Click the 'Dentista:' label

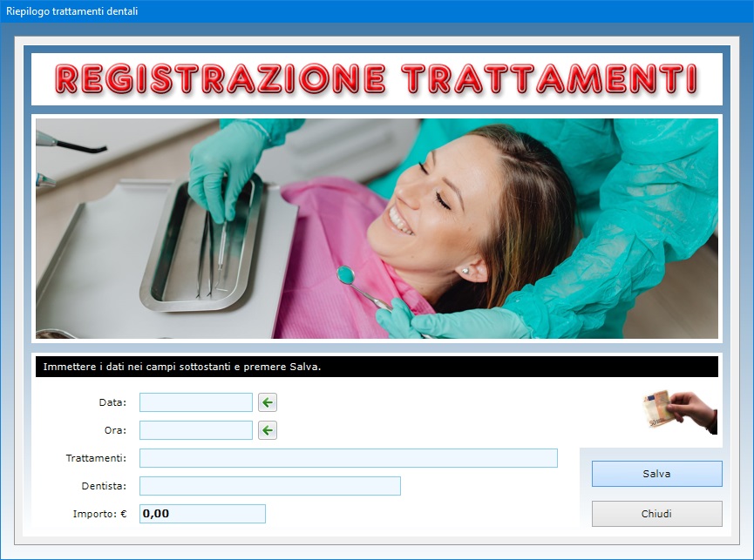[104, 486]
